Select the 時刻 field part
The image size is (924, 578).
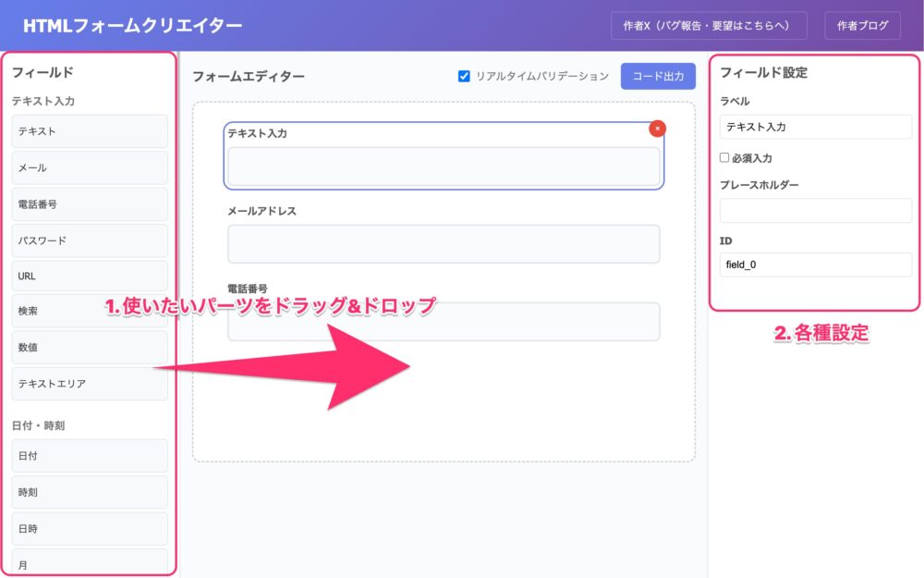90,493
